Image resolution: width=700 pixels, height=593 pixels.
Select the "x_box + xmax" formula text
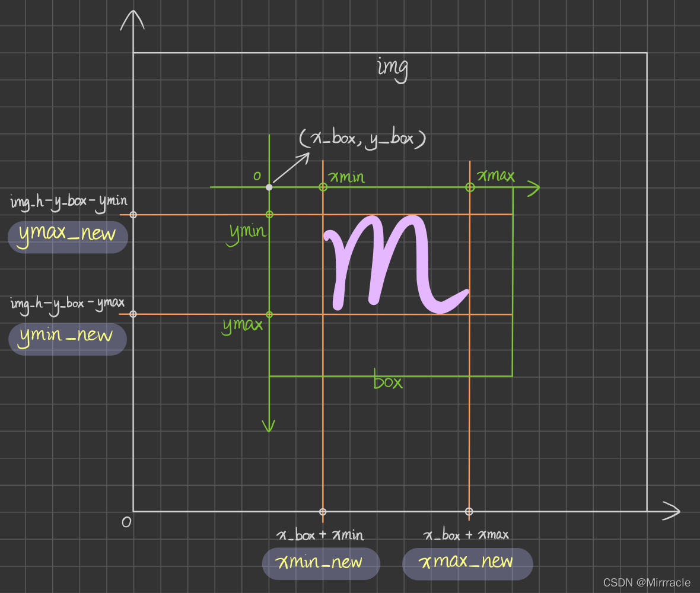466,534
